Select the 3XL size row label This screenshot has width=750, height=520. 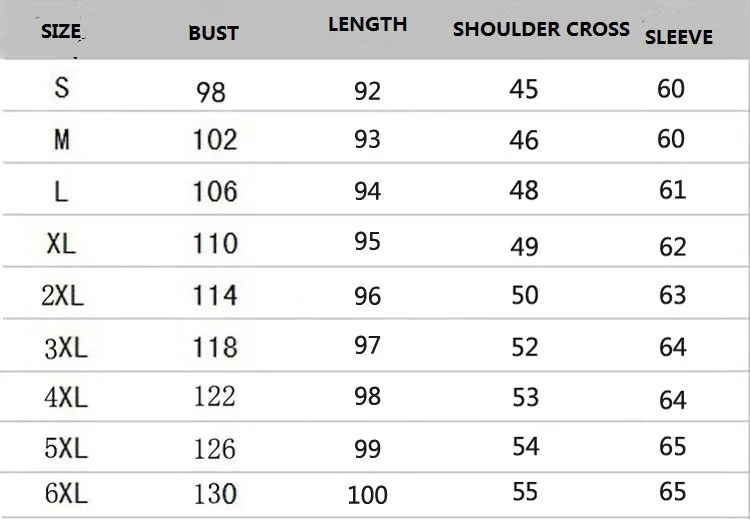(66, 348)
